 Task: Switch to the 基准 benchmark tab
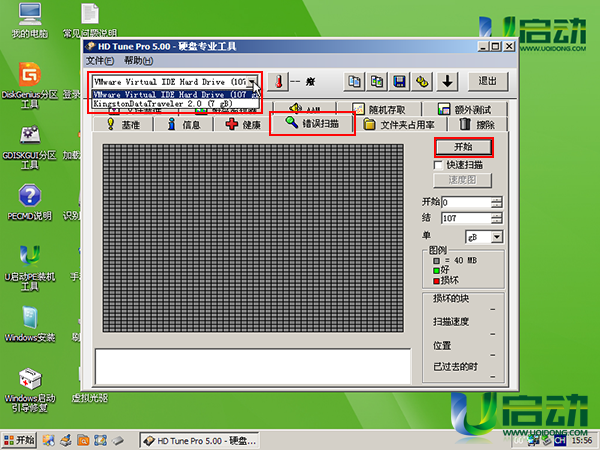click(x=122, y=124)
